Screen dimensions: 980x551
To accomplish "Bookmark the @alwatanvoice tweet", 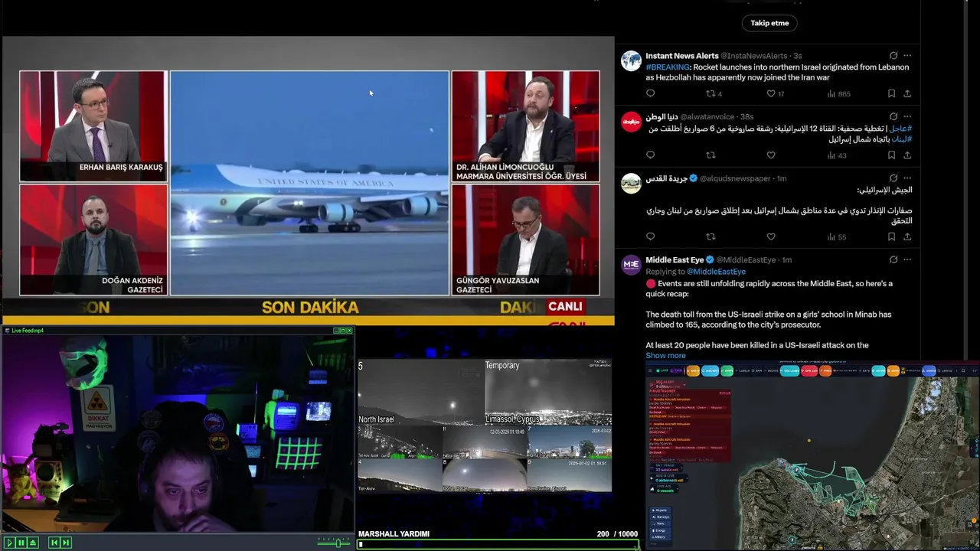I will click(x=891, y=155).
